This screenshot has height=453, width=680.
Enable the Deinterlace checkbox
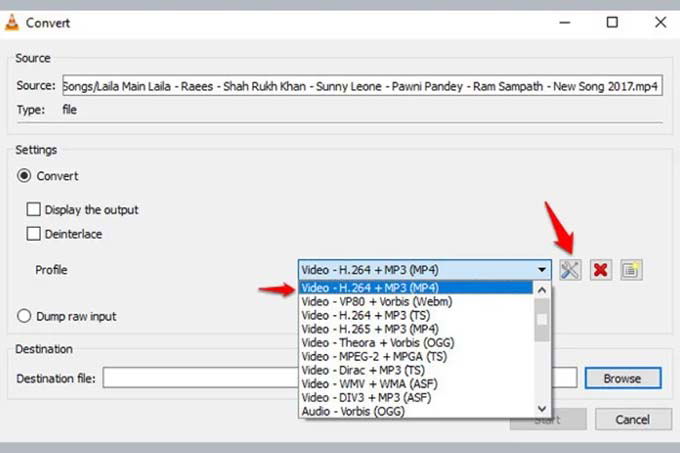click(33, 234)
